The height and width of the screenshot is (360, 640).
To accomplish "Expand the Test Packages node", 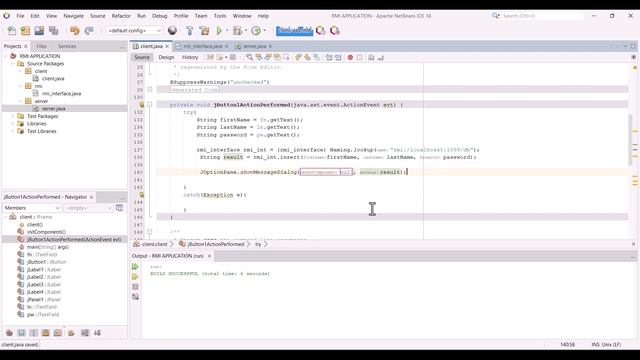I will click(13, 116).
